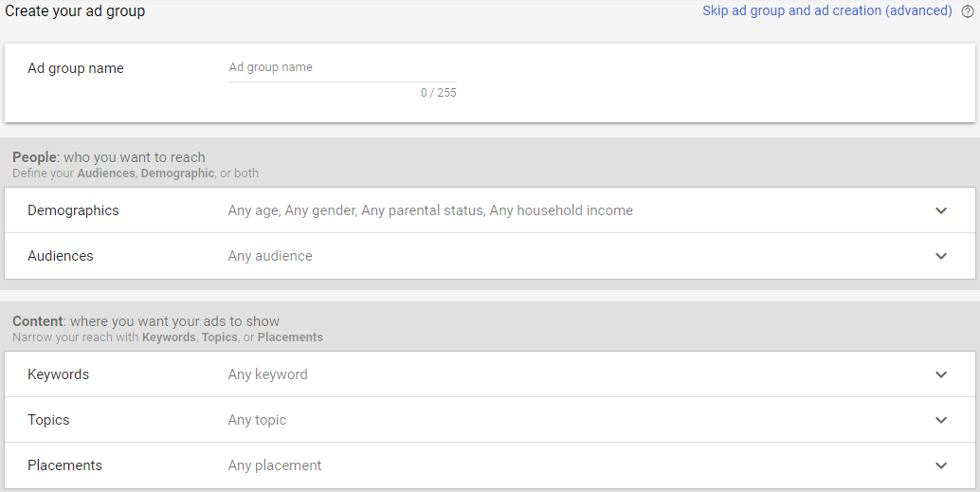Click the 'Any age, Any gender' demographics summary
This screenshot has height=492, width=980.
[430, 210]
